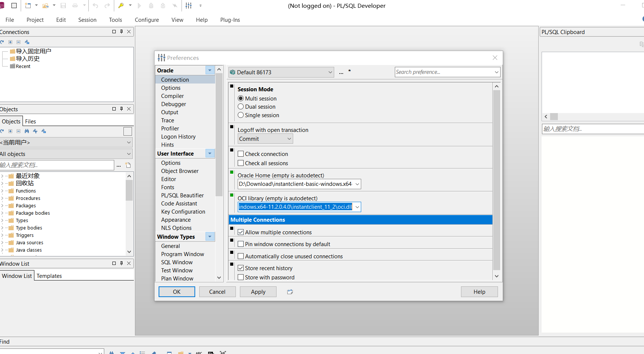The width and height of the screenshot is (644, 354).
Task: Open the Logoff transaction Commit dropdown
Action: 289,139
